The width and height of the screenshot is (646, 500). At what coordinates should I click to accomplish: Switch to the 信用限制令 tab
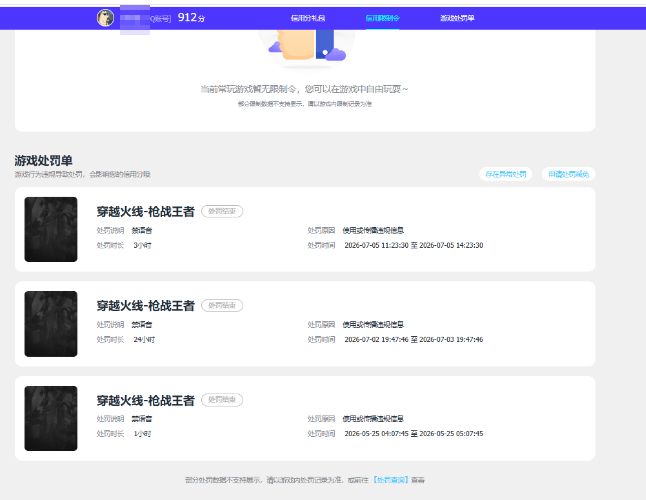coord(382,18)
